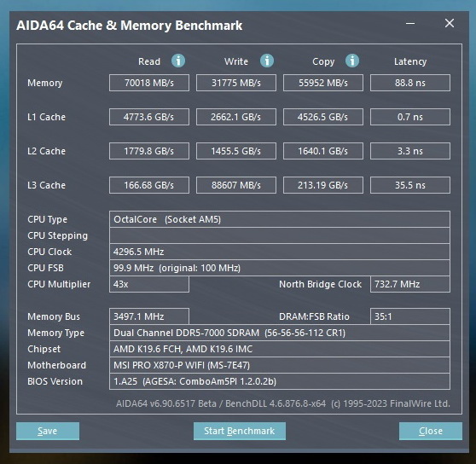Click Motherboard field MSI PRO X870-P WIFI
This screenshot has height=464, width=476.
(280, 365)
